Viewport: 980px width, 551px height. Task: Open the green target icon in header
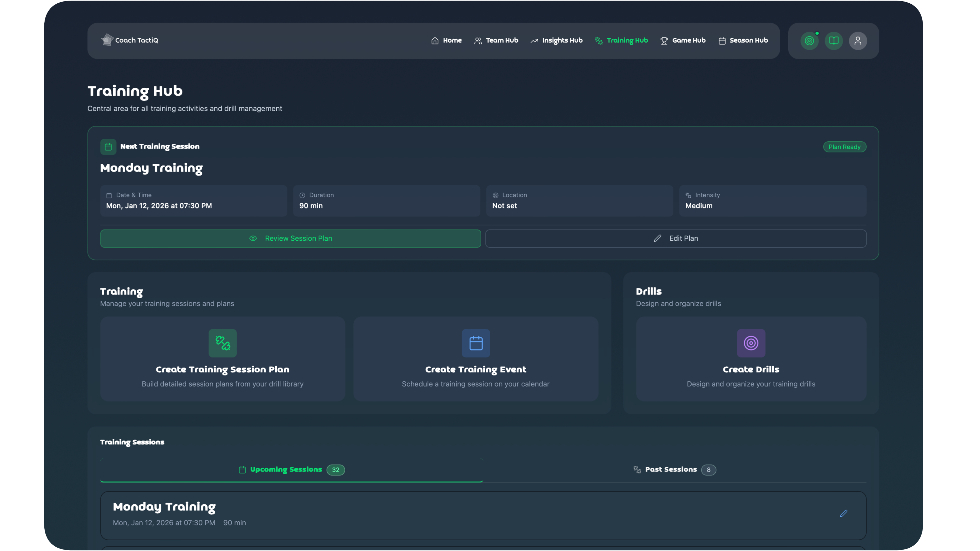[809, 41]
